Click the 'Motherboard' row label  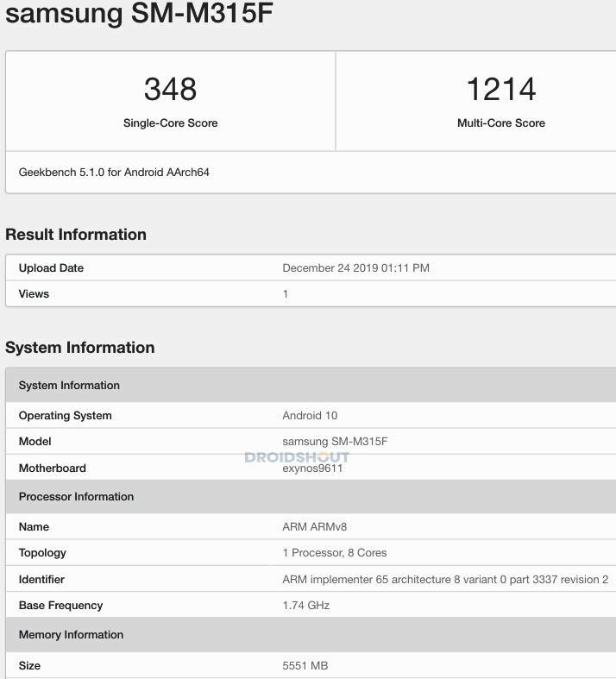coord(53,468)
